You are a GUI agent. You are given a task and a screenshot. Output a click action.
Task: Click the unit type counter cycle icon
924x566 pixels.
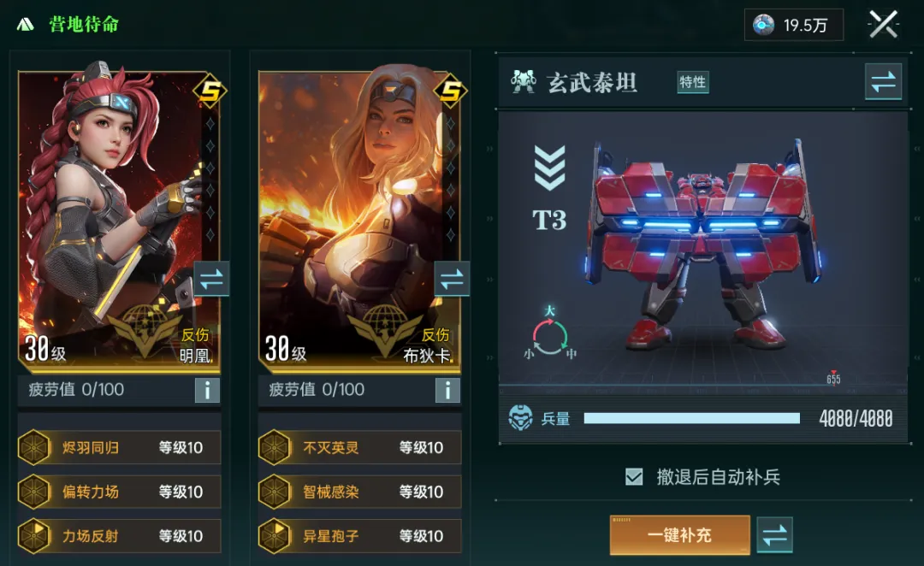pyautogui.click(x=550, y=333)
